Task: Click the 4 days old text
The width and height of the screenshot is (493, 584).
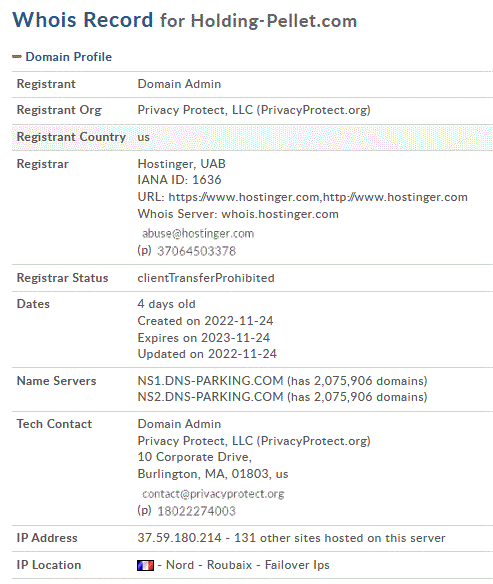Action: (166, 304)
